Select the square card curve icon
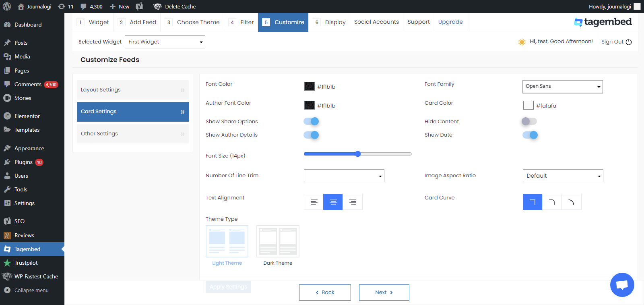Viewport: 644px width, 305px height. 533,202
